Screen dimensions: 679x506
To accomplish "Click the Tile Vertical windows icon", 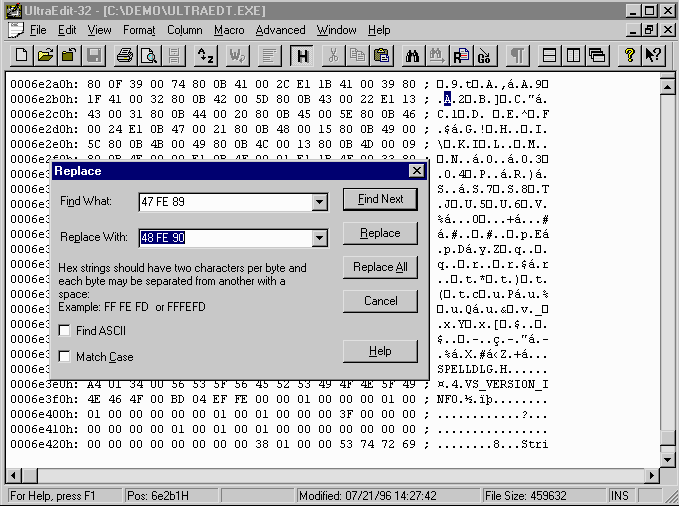I will 573,55.
